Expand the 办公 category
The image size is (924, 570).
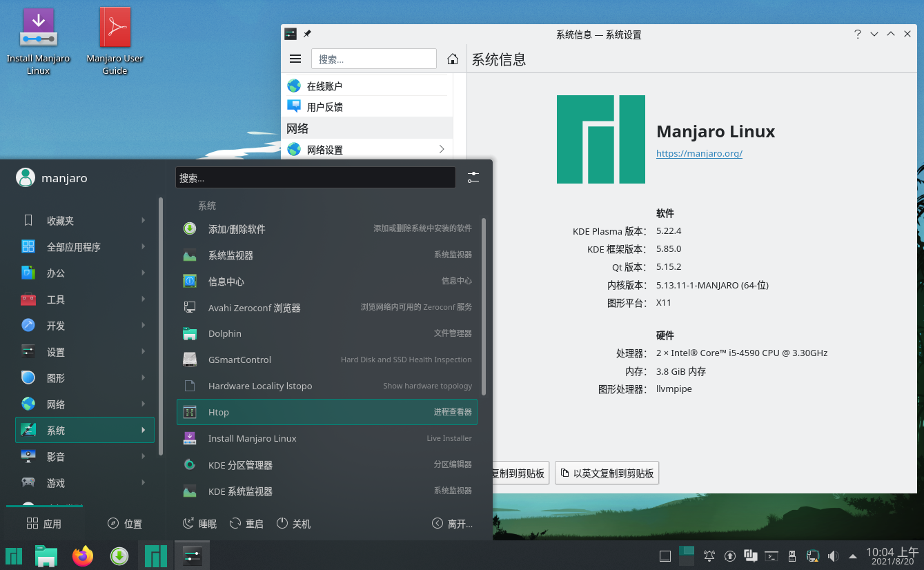(x=85, y=273)
